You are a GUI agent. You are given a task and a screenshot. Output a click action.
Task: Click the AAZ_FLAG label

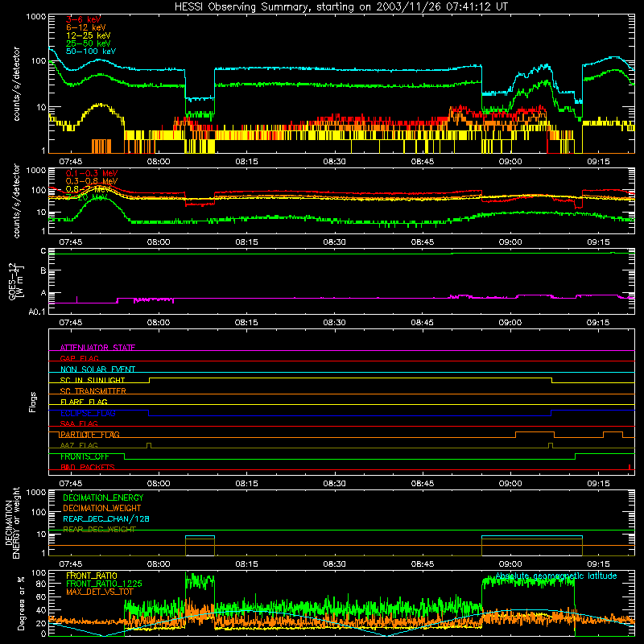79,445
